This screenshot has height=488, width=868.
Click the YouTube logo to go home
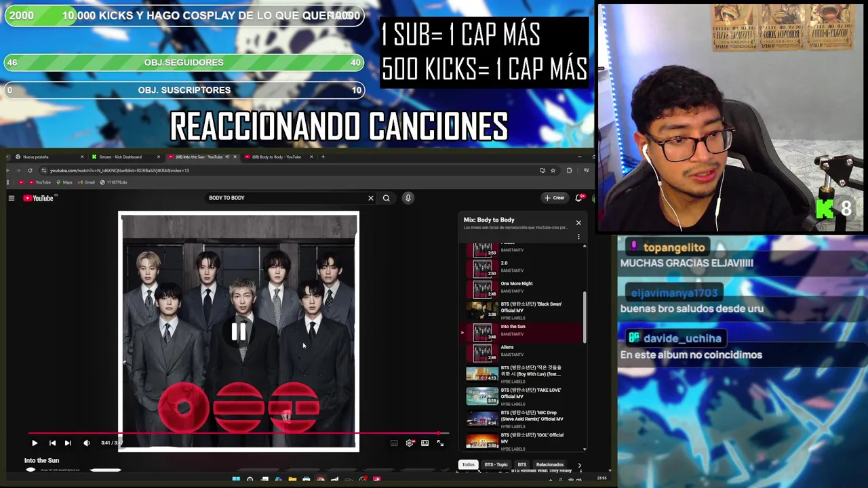(39, 198)
